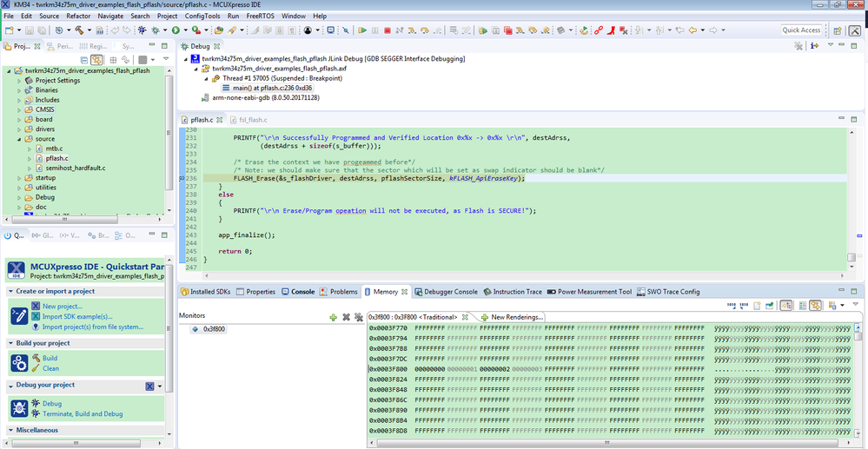This screenshot has width=868, height=449.
Task: Click the code editor vertical scrollbar thumb
Action: tap(851, 257)
